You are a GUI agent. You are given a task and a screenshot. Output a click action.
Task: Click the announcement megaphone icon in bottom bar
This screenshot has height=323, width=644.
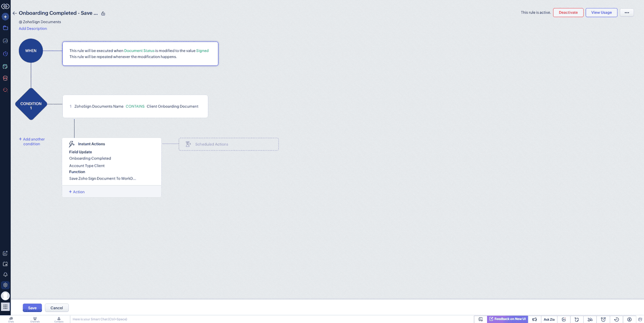click(535, 319)
